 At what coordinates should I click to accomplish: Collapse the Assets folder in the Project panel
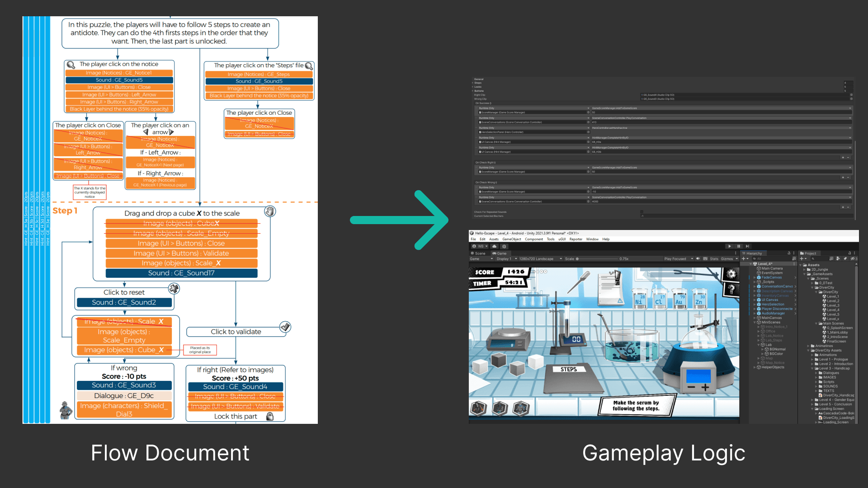[801, 265]
